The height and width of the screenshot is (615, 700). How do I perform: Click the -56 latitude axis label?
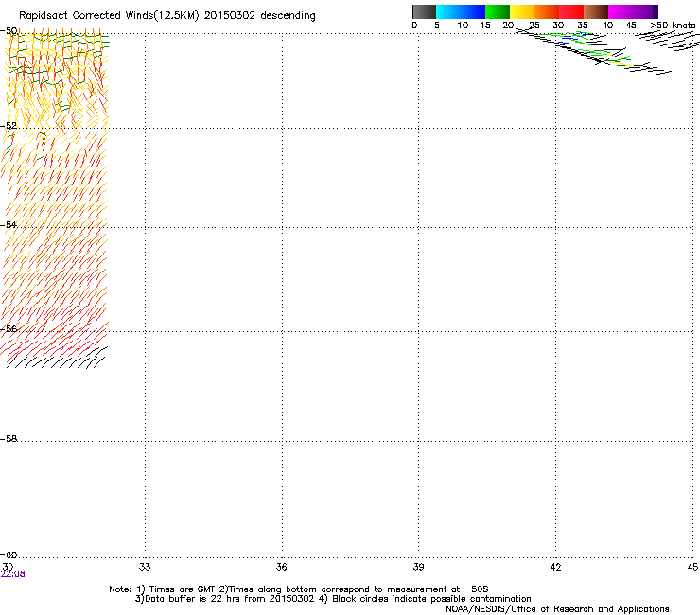point(9,328)
